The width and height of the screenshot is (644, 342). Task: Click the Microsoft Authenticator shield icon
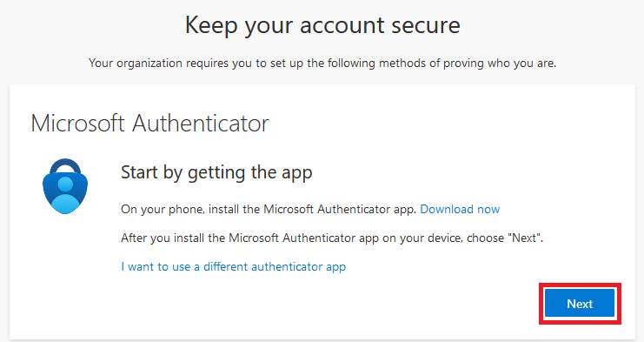(65, 186)
